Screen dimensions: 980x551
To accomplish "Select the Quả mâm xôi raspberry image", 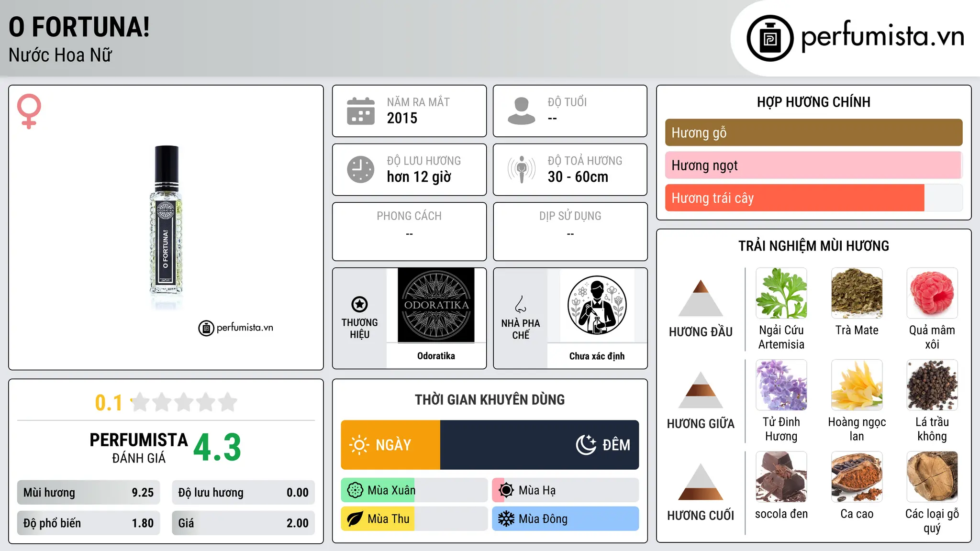I will pyautogui.click(x=932, y=293).
